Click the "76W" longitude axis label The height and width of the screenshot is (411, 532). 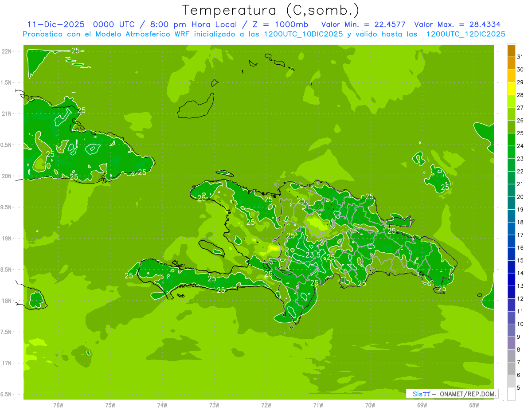tap(58, 405)
